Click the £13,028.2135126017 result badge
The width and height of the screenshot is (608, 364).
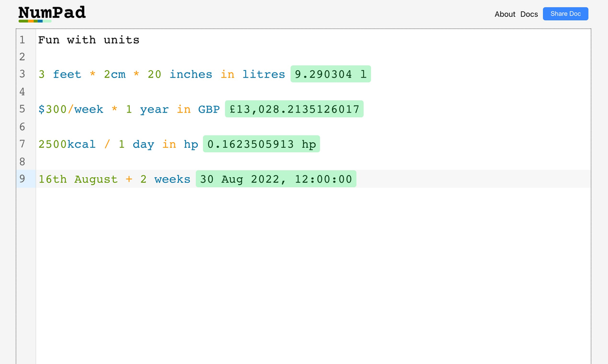[294, 109]
